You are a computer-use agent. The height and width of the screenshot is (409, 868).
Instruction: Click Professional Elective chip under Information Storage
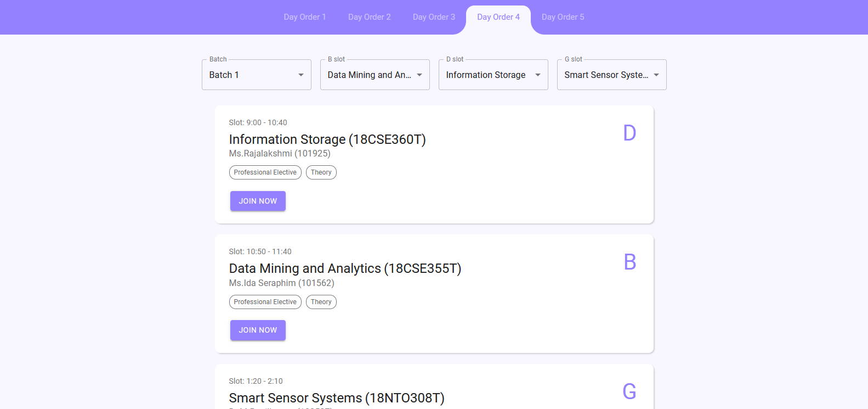pyautogui.click(x=265, y=172)
